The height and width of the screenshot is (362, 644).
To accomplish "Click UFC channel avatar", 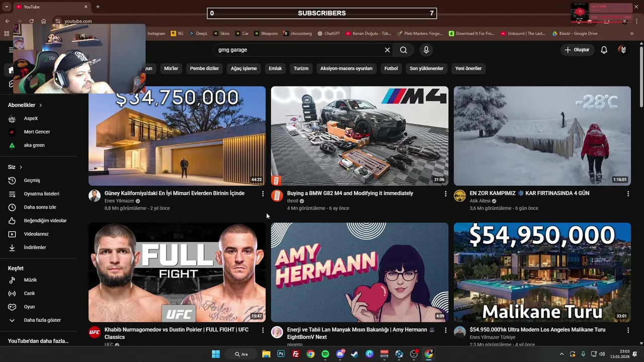I will point(95,332).
